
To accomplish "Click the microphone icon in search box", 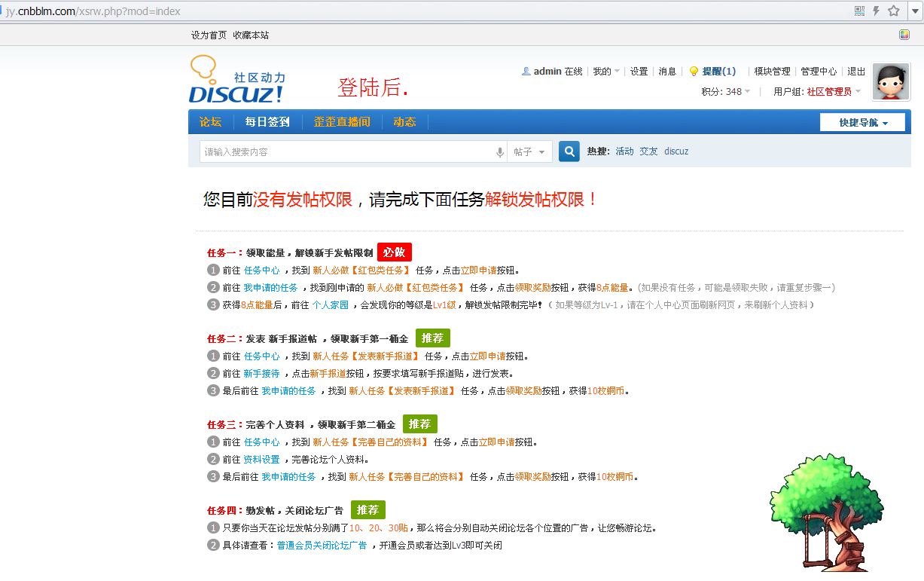I will [x=499, y=152].
